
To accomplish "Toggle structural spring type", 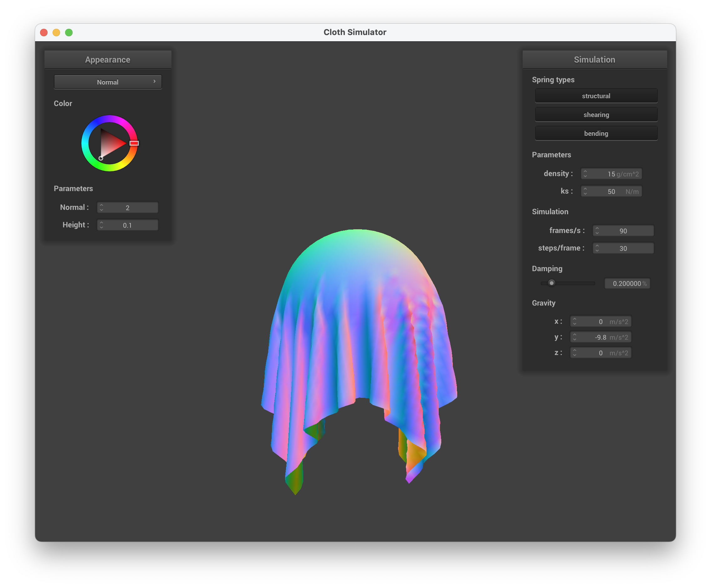I will (596, 96).
